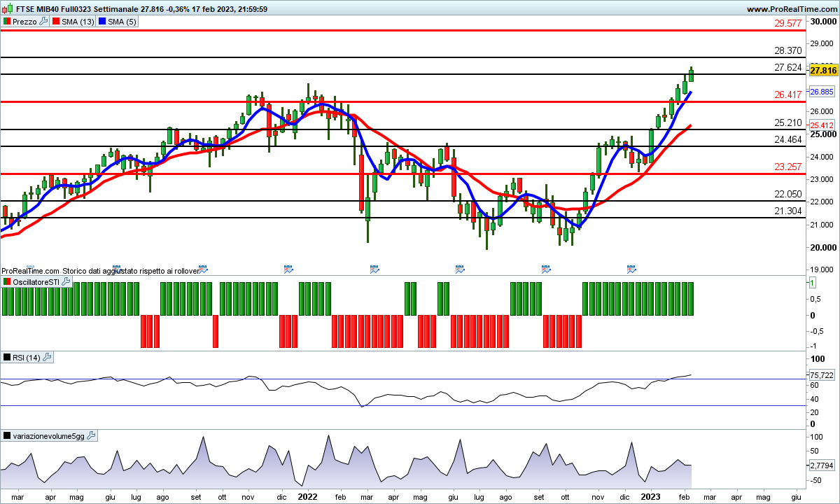The width and height of the screenshot is (840, 504).
Task: Click the rollover marker icon near June 2022
Action: pos(460,268)
